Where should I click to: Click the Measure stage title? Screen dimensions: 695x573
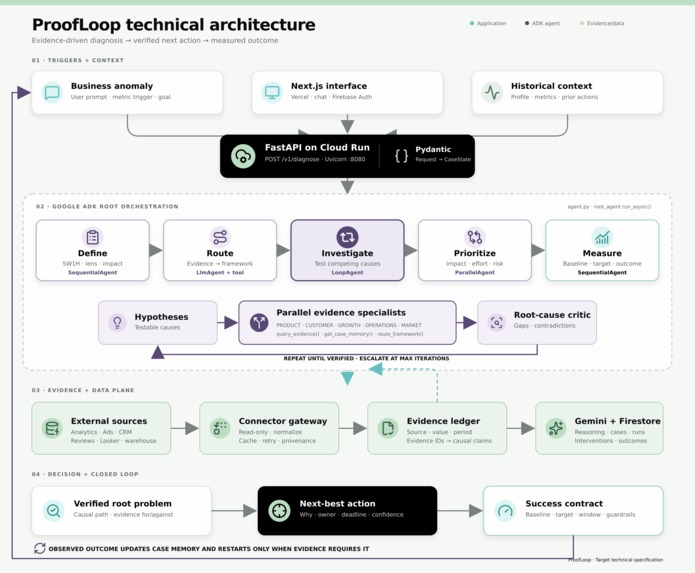point(602,253)
